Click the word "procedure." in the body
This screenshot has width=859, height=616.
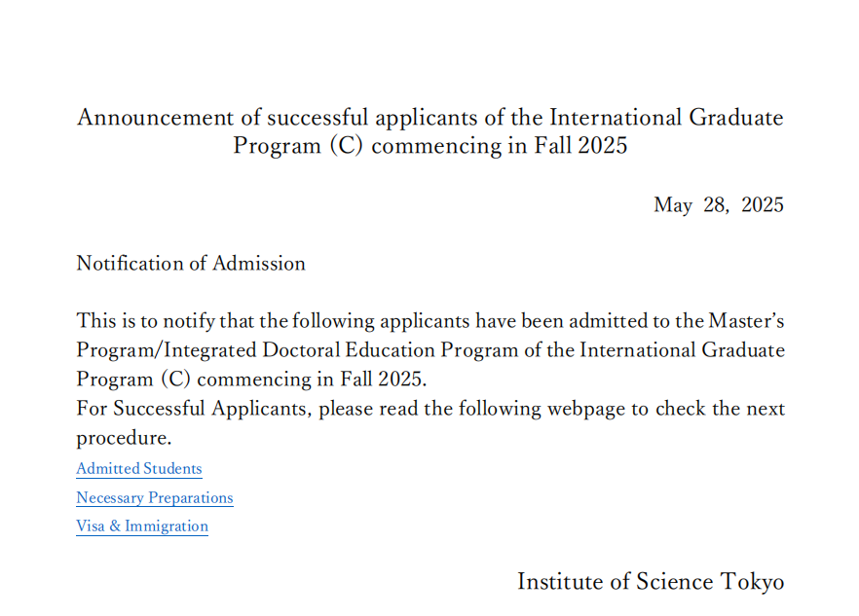[124, 438]
